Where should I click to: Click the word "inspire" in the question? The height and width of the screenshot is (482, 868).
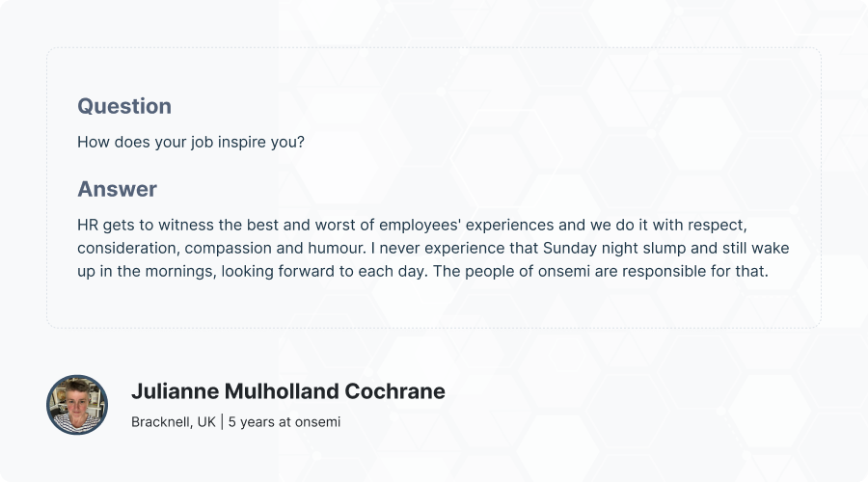pos(245,142)
